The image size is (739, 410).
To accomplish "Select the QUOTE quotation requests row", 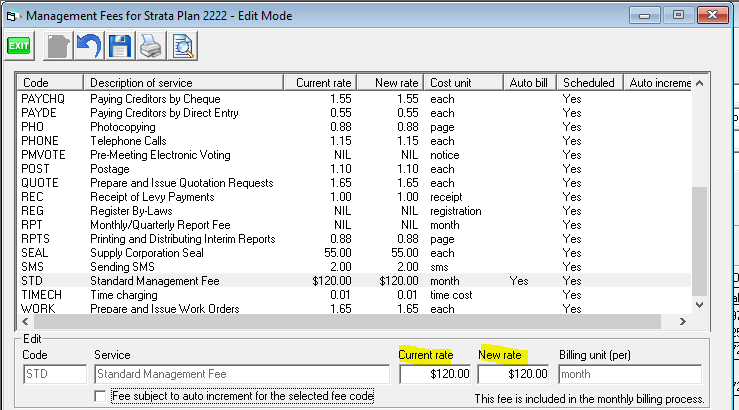I will point(354,183).
